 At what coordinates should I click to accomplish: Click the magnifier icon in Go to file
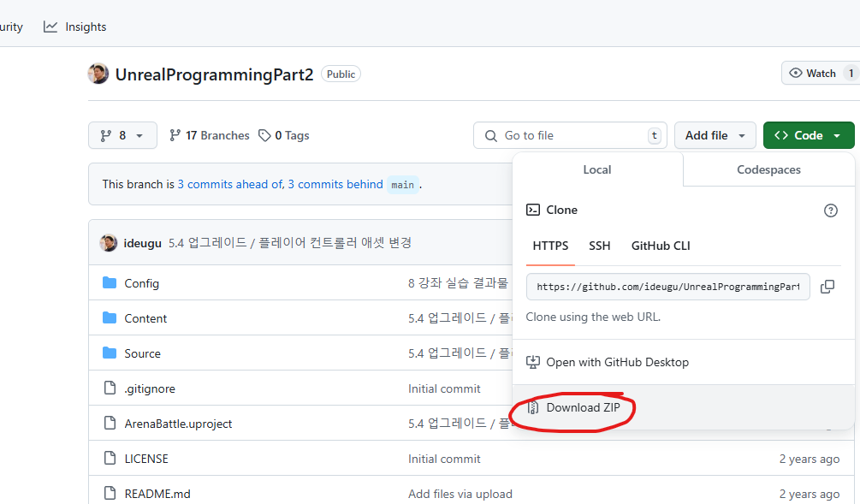491,135
